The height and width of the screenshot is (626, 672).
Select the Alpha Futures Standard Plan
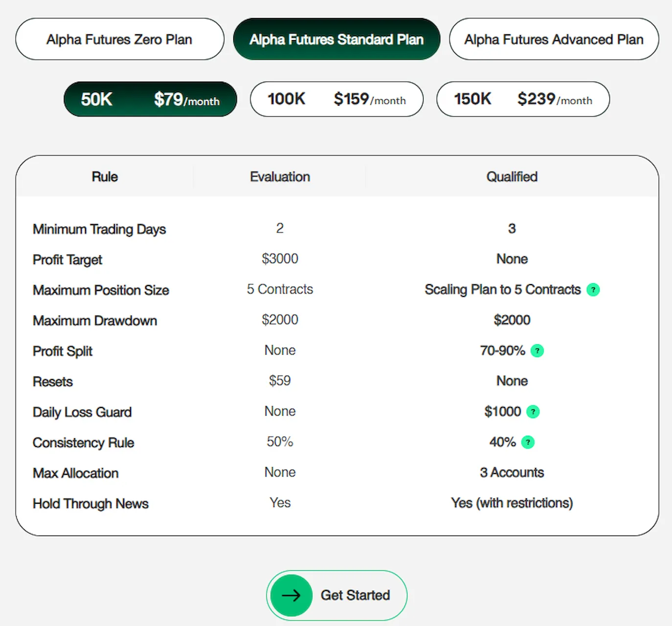click(x=336, y=39)
